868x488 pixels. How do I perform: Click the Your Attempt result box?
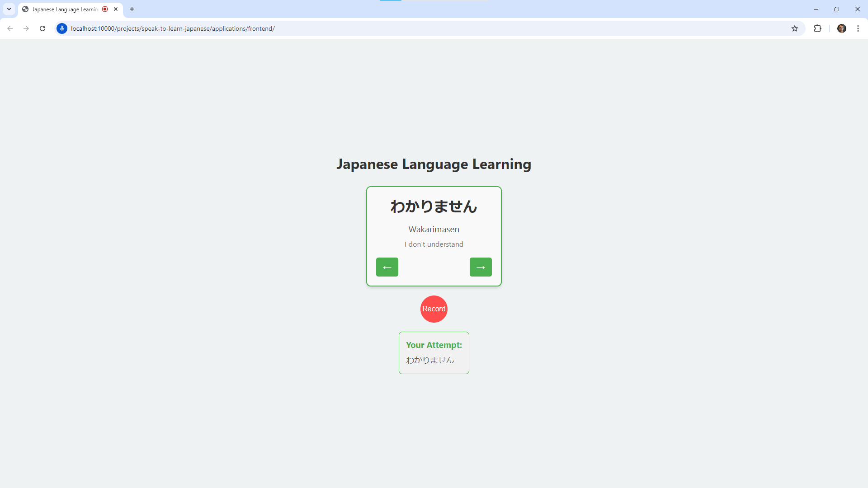pos(434,353)
